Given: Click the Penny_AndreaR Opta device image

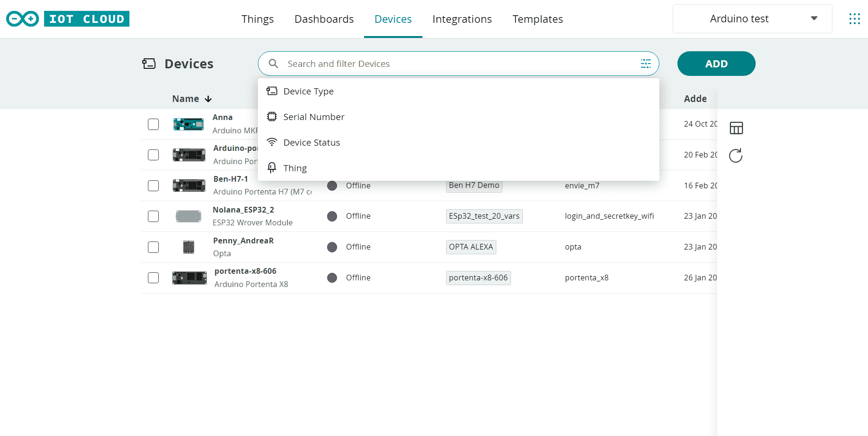Looking at the screenshot, I should point(189,247).
